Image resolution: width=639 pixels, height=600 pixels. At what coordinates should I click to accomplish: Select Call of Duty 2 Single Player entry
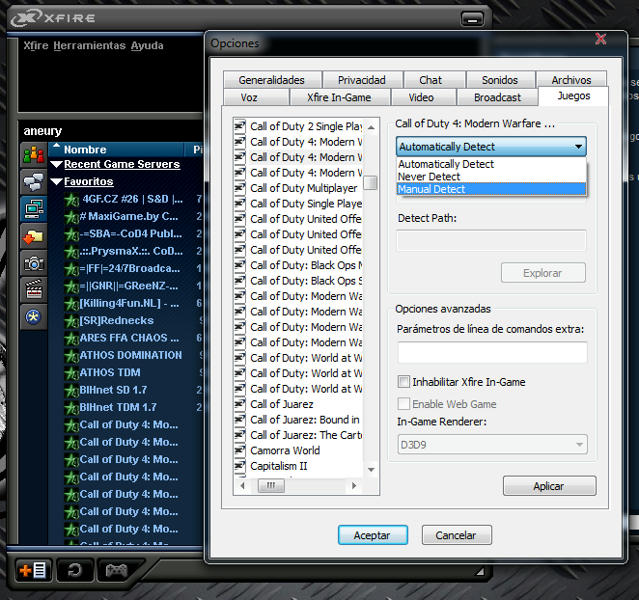[x=306, y=126]
